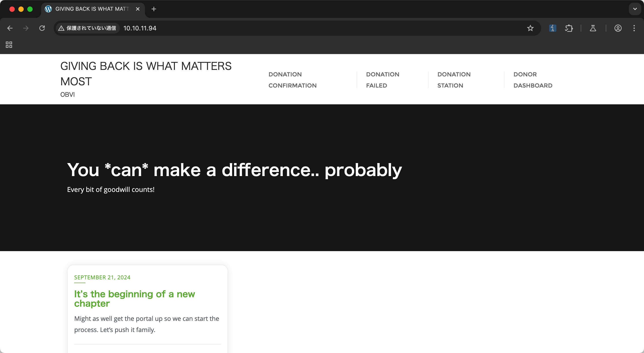Reload the current page

42,28
